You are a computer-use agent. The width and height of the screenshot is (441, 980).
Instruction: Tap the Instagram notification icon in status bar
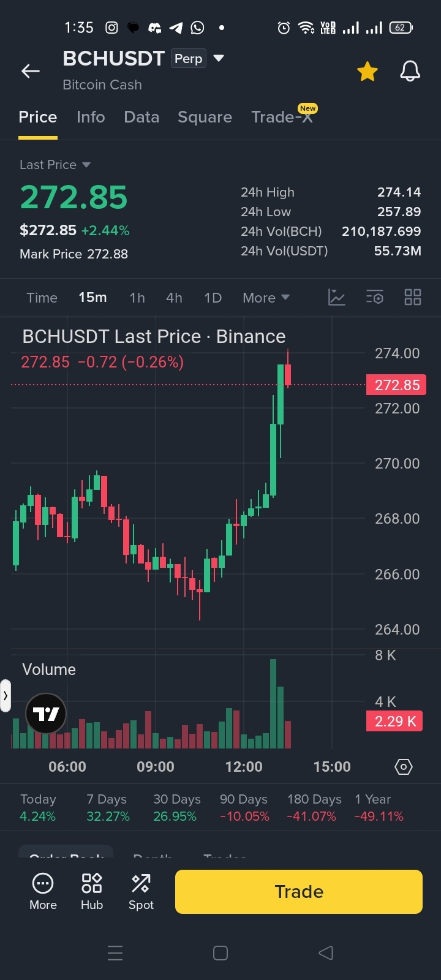(111, 28)
